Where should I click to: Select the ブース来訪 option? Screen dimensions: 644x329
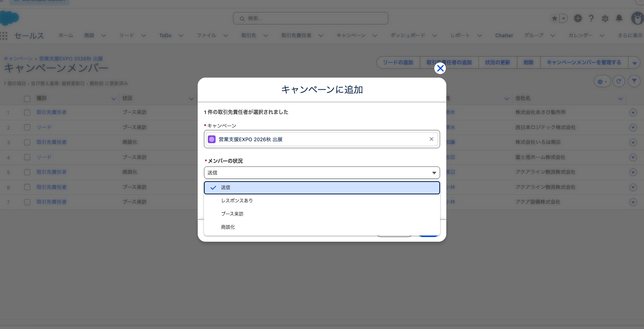click(x=322, y=214)
